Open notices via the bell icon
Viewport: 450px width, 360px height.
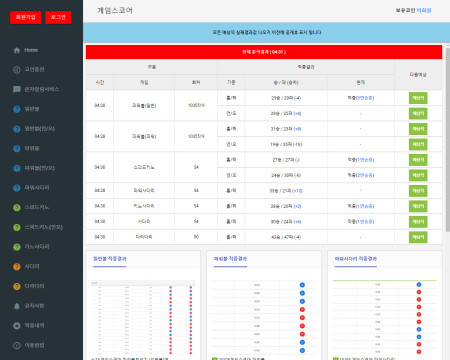[17, 306]
